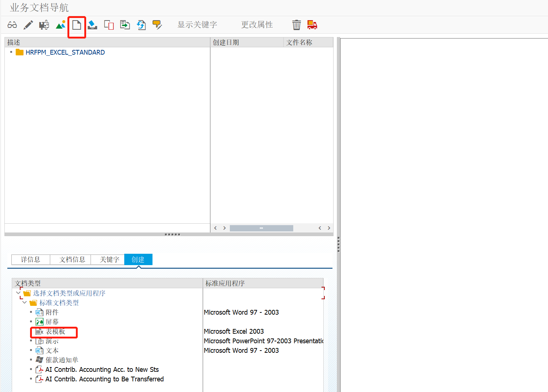Viewport: 548px width, 392px height.
Task: Open the new document creation icon
Action: (77, 25)
